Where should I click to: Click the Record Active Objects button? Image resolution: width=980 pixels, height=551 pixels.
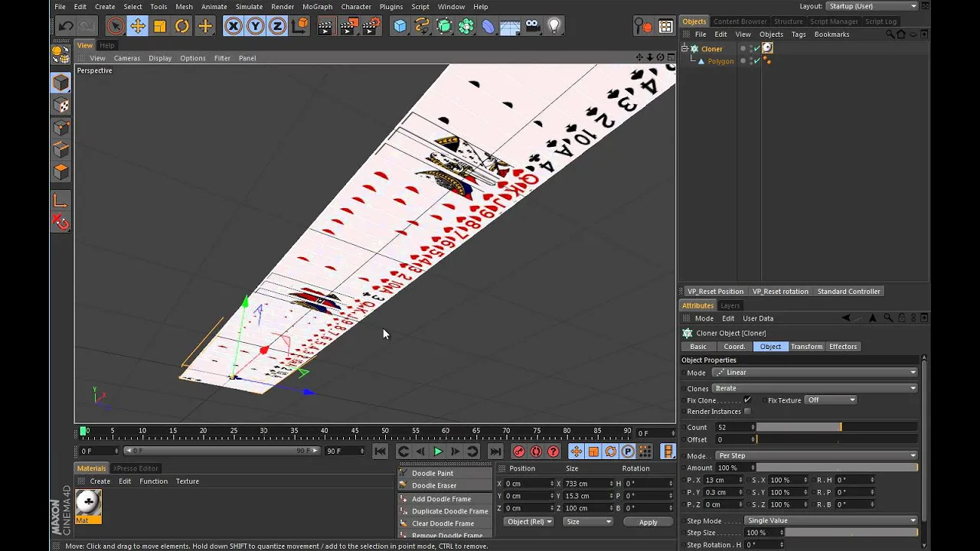[x=519, y=452]
